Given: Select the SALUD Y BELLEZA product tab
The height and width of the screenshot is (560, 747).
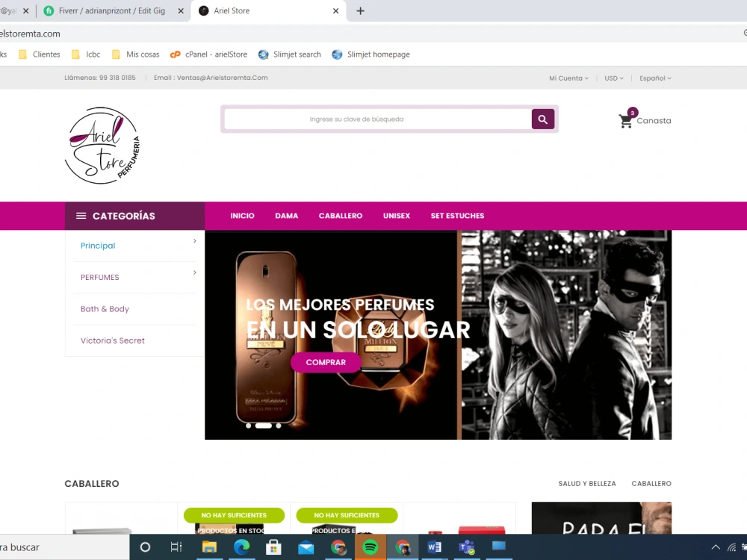Looking at the screenshot, I should (x=587, y=483).
